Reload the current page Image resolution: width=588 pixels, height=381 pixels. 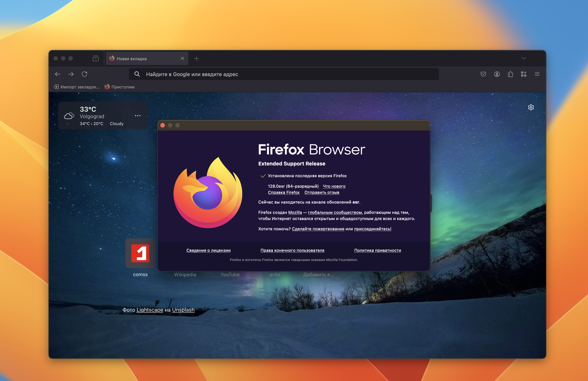point(84,74)
